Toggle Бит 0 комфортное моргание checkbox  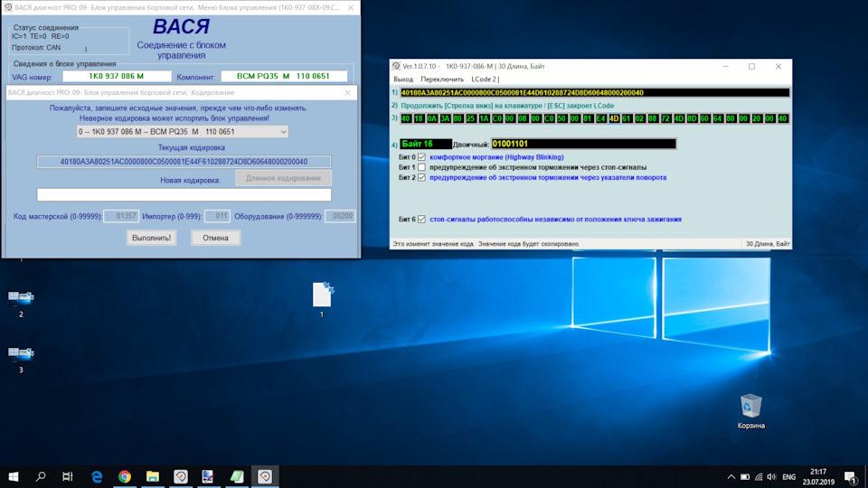click(x=422, y=157)
